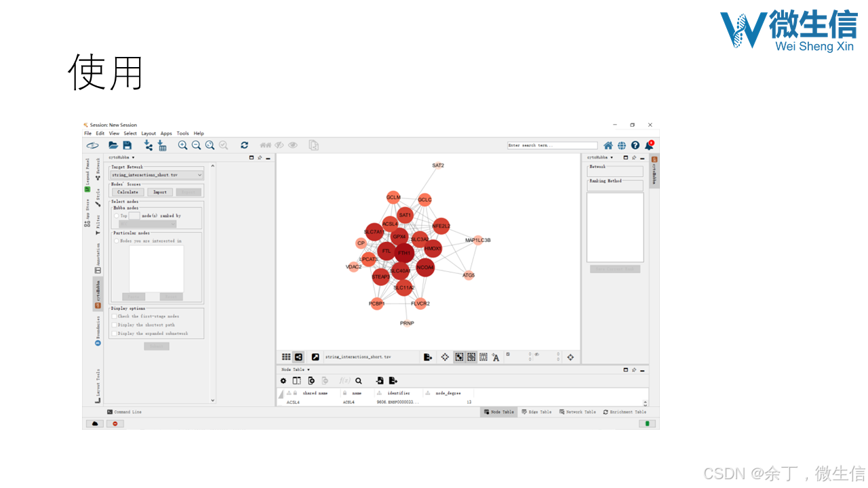This screenshot has width=868, height=488.
Task: Select the 'Top node(s) ranked by' radio button
Action: [x=117, y=215]
